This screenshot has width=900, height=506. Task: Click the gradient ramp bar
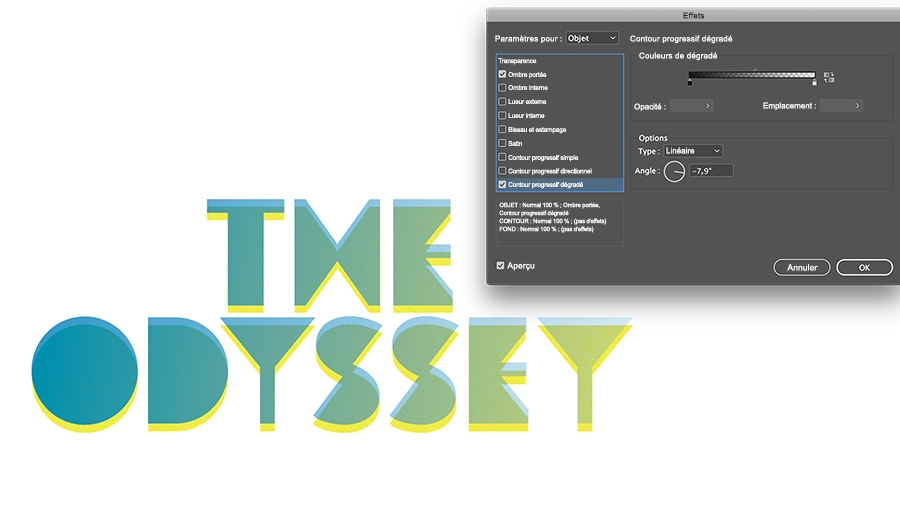click(752, 75)
